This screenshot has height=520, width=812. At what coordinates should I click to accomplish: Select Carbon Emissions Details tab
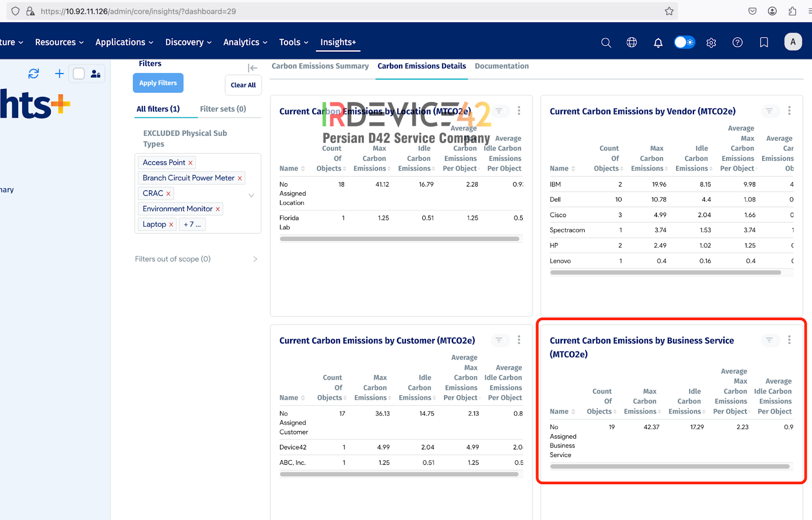pyautogui.click(x=422, y=66)
